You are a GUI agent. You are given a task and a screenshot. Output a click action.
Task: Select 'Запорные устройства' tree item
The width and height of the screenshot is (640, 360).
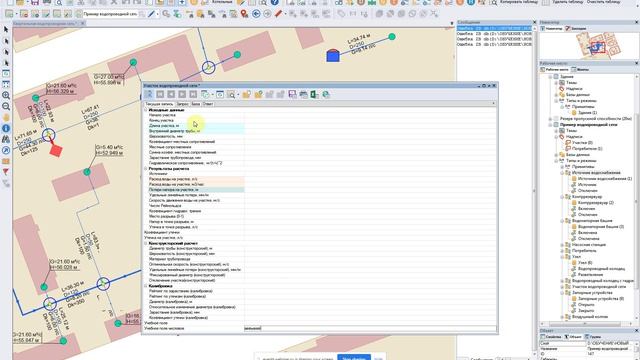592,293
